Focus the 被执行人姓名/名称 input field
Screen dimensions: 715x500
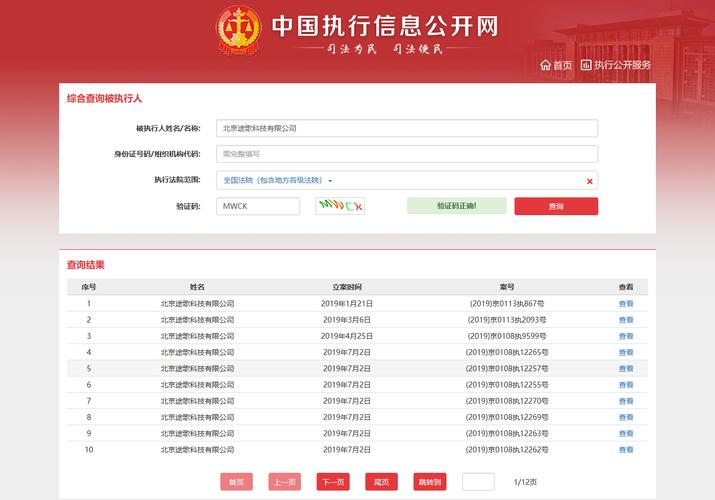tap(406, 128)
